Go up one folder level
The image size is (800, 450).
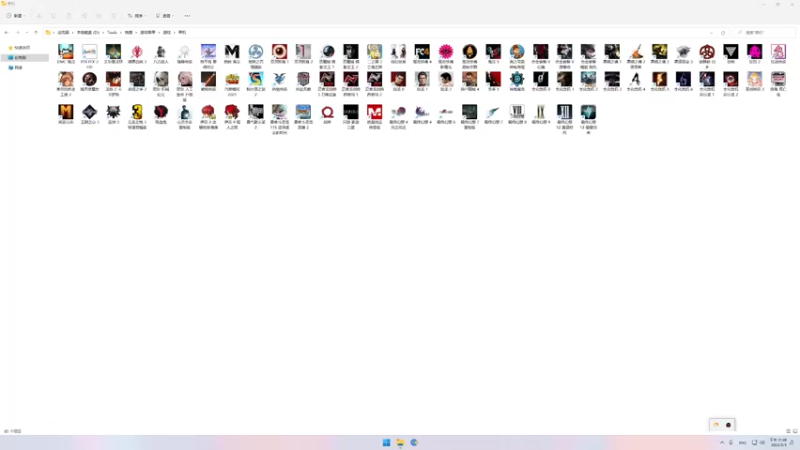point(36,32)
